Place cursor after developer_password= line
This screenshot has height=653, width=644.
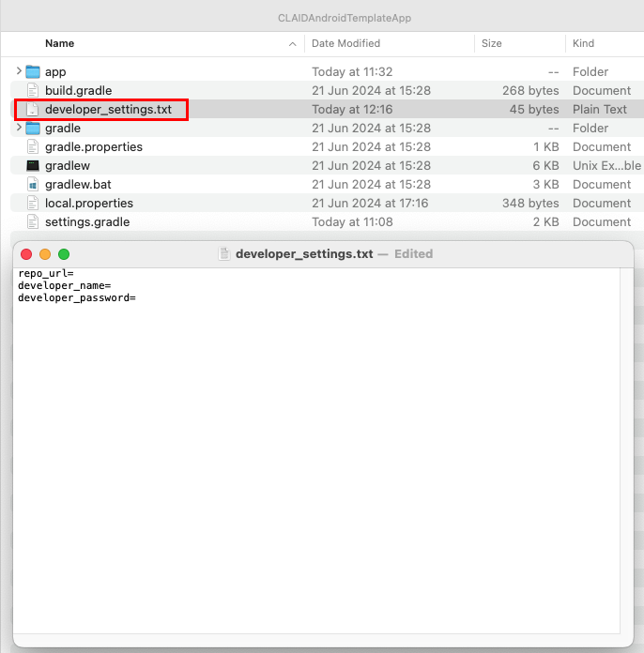[x=136, y=297]
